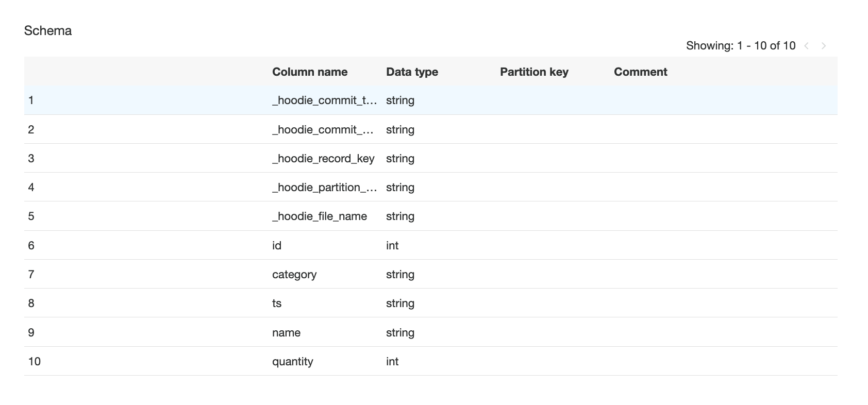The image size is (868, 405).
Task: Click the int data type for quantity
Action: [x=392, y=362]
